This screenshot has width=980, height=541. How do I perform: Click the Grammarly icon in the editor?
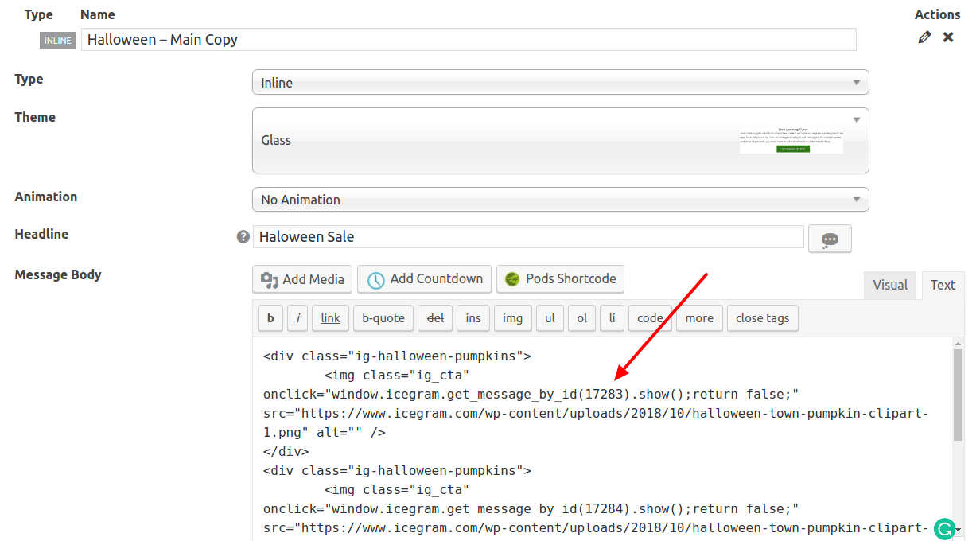coord(944,528)
